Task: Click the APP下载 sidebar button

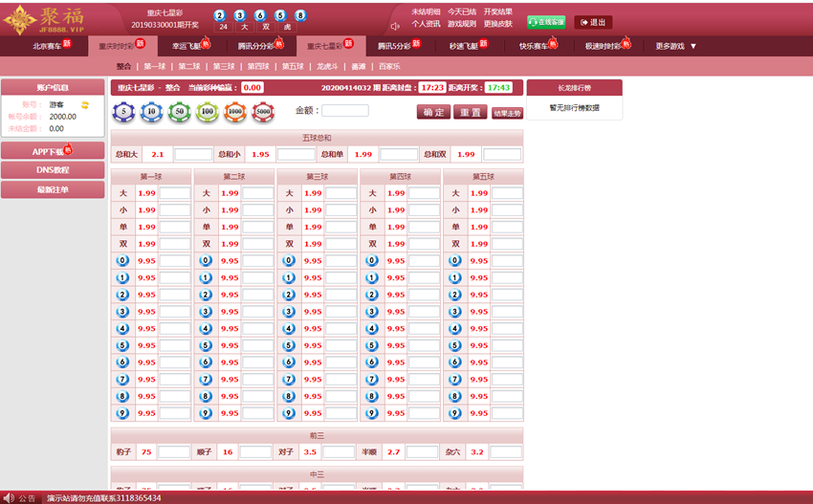Action: 52,151
